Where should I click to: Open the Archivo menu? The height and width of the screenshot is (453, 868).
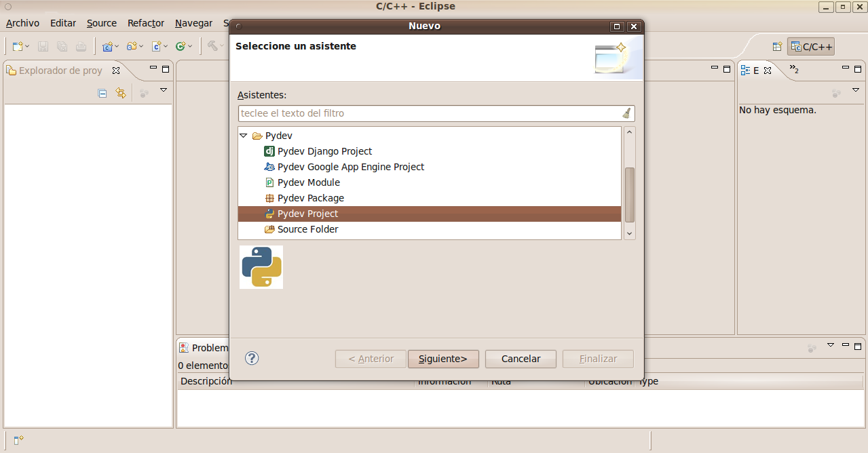(23, 23)
